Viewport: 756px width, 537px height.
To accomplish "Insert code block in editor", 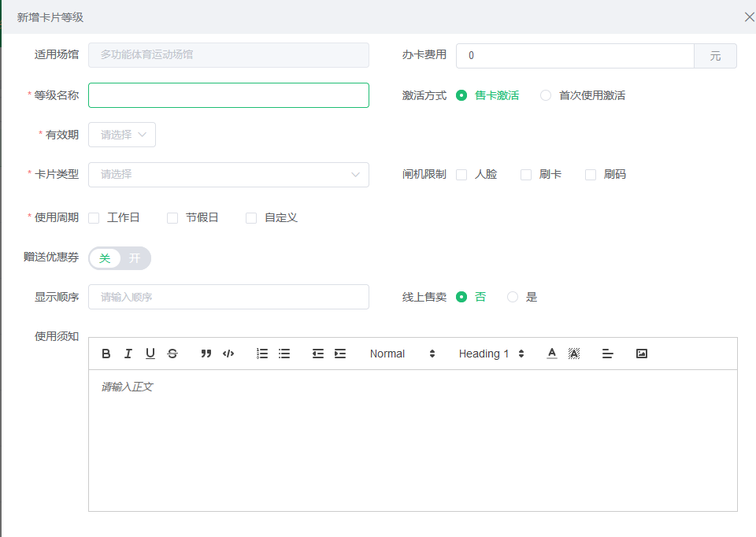I will pos(228,354).
